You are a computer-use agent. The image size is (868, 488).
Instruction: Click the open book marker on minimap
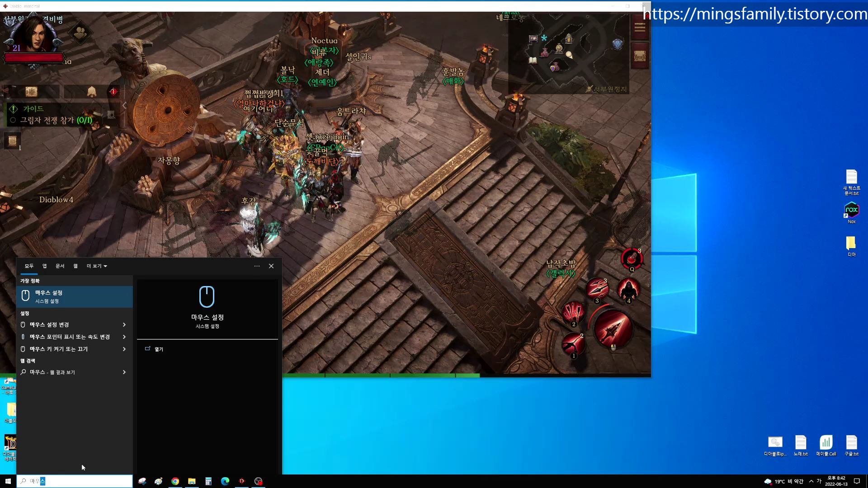pyautogui.click(x=533, y=61)
